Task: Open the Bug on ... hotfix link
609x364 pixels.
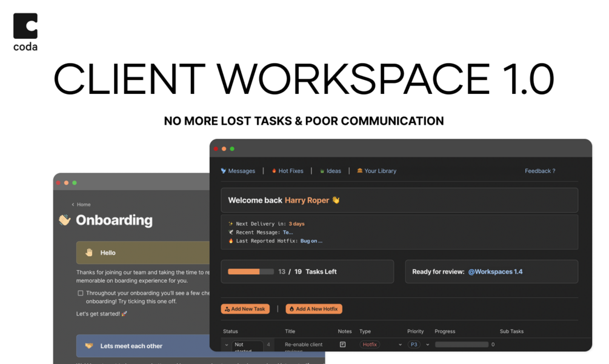Action: point(311,241)
